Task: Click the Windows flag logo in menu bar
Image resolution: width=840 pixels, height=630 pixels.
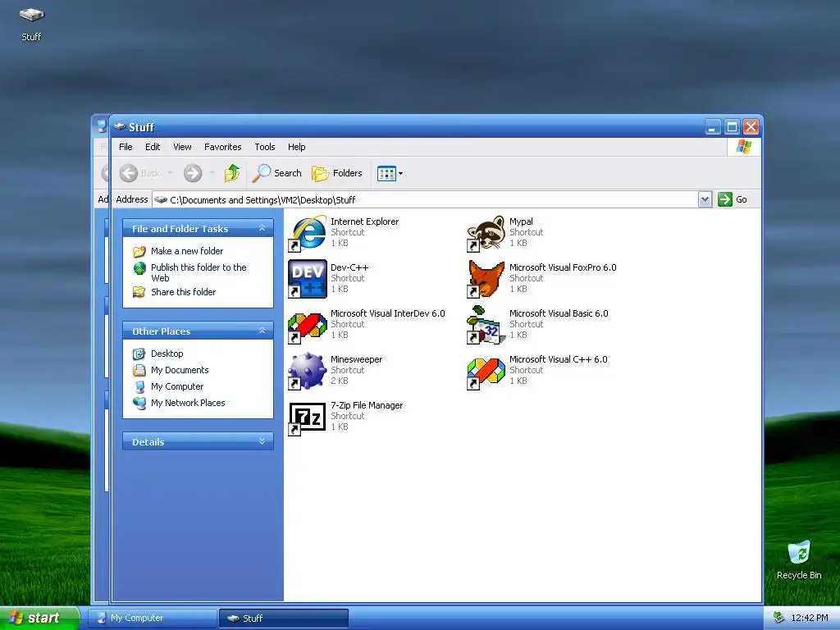Action: 743,146
